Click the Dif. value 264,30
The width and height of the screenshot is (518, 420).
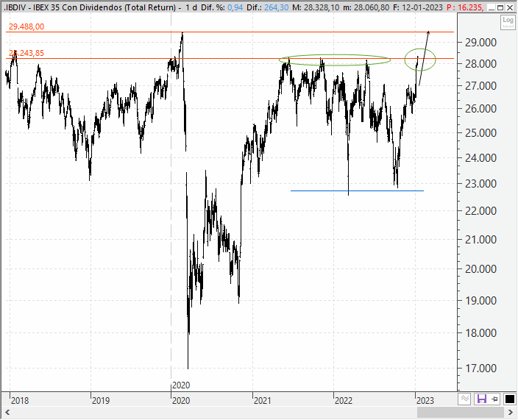tap(276, 7)
